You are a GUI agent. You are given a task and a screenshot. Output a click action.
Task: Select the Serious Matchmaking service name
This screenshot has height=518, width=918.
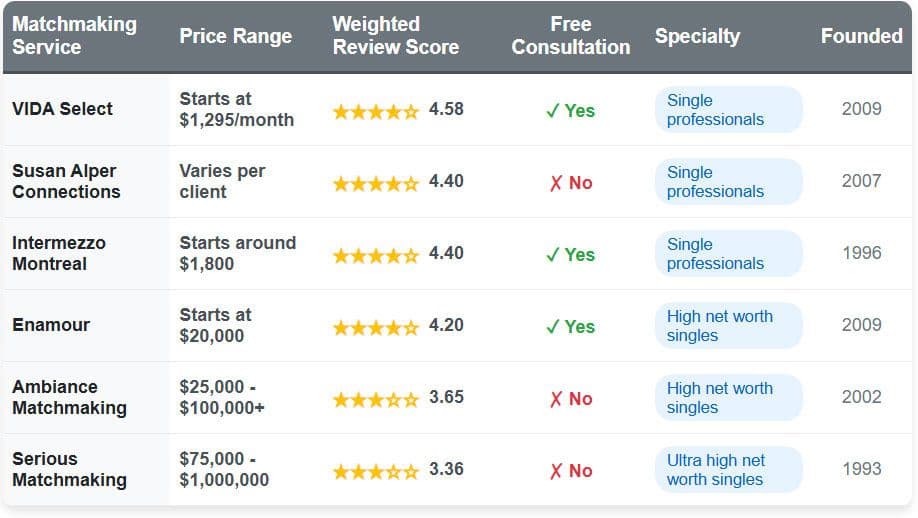[x=69, y=469]
